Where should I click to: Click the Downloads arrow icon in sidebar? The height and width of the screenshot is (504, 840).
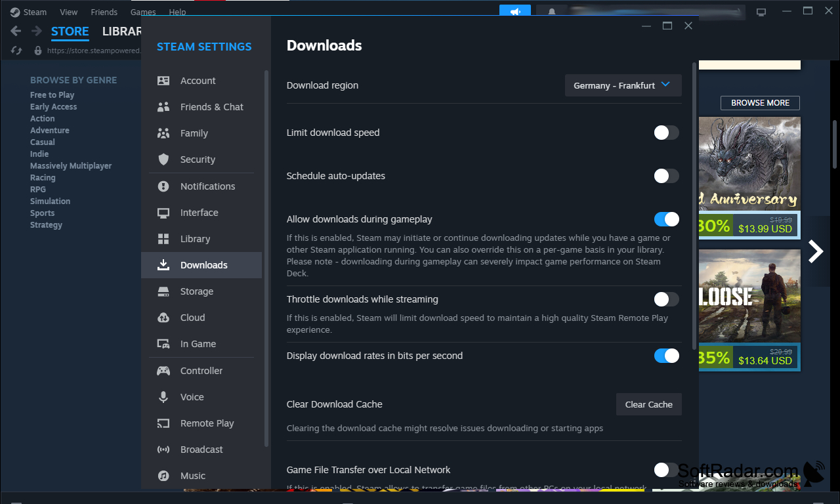point(163,265)
